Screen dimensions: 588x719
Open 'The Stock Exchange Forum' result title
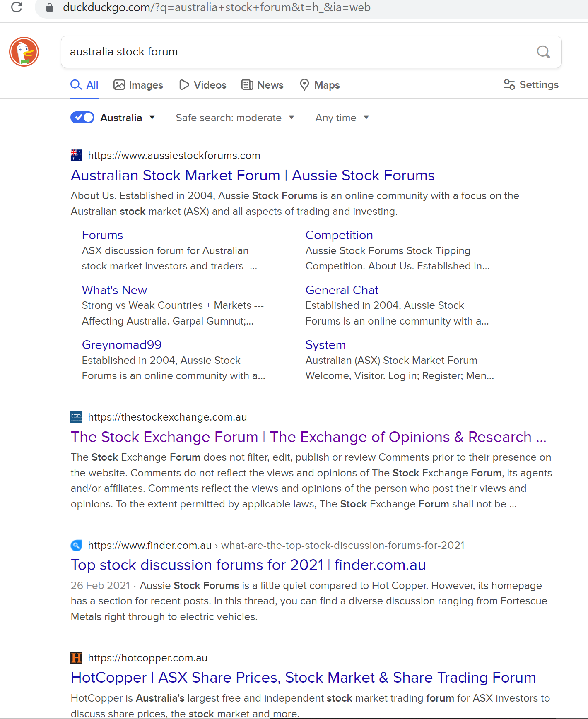[308, 437]
